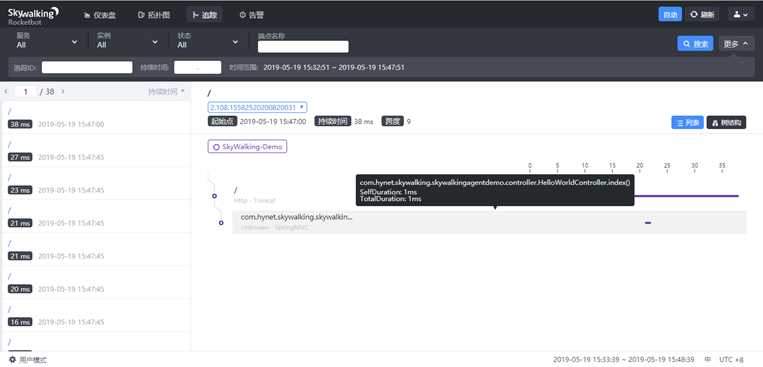The height and width of the screenshot is (367, 763).
Task: Focus the 持续时间 duration range field
Action: (x=198, y=67)
